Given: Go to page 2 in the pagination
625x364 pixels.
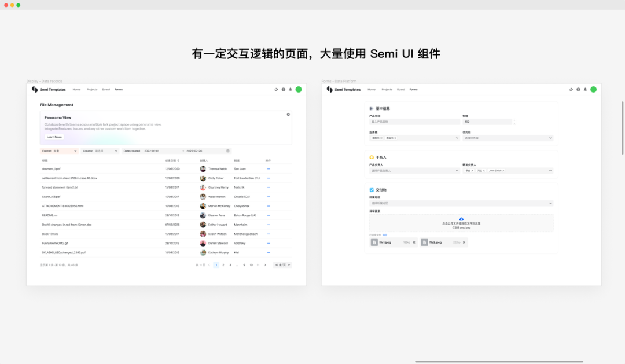Looking at the screenshot, I should (x=222, y=264).
